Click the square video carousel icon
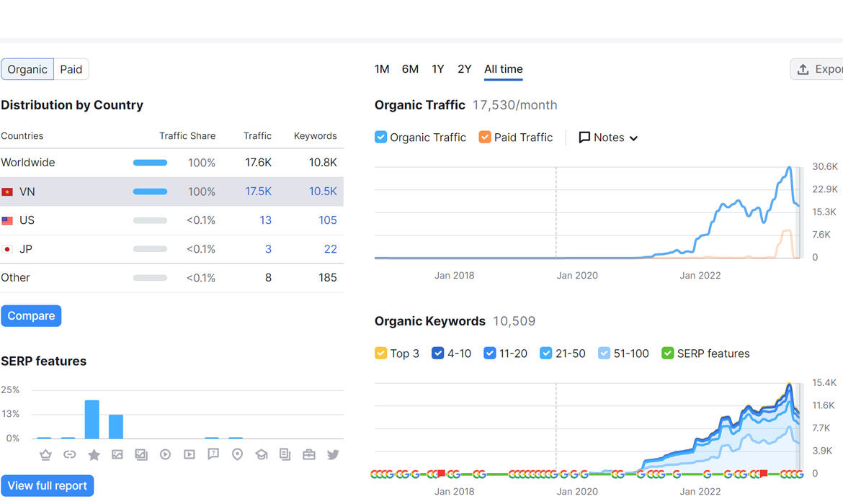Screen dimensions: 843x504 point(189,454)
